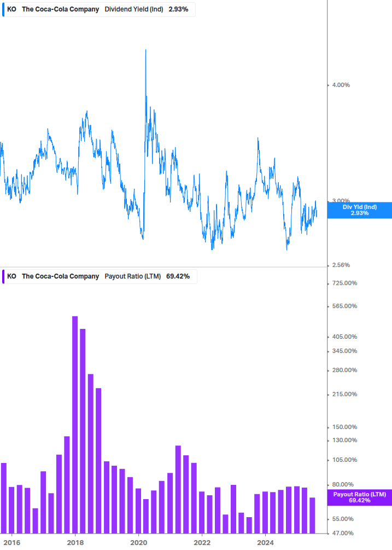This screenshot has width=392, height=550.
Task: Click the last payout ratio bar on the right
Action: point(313,516)
